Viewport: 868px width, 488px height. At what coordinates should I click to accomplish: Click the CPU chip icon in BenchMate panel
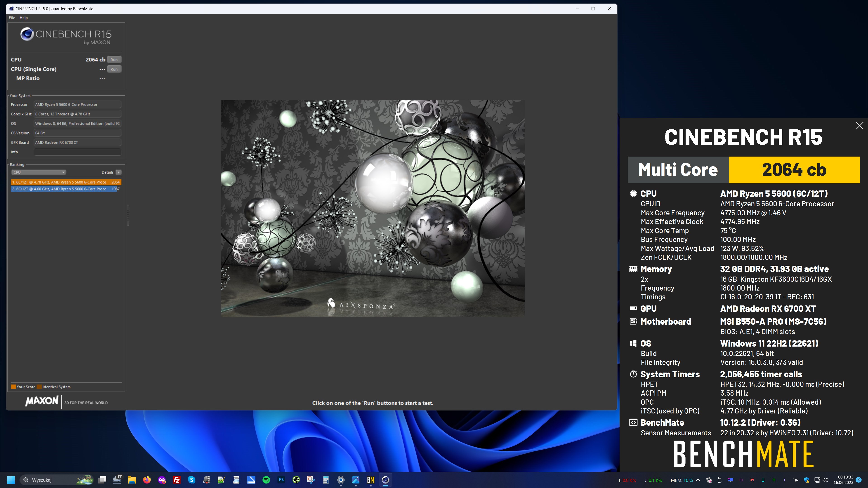tap(633, 193)
